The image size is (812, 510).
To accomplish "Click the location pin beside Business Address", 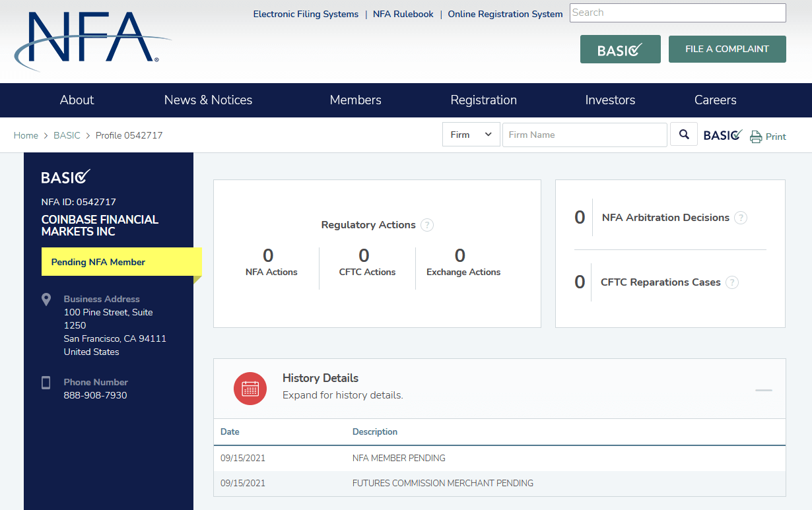I will (46, 299).
